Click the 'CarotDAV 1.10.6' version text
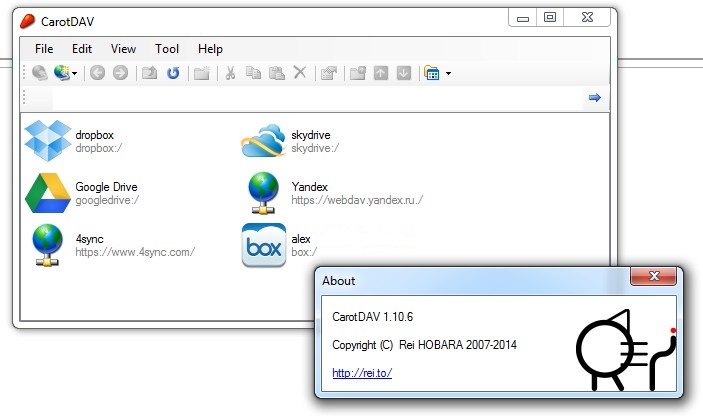703x416 pixels. [373, 317]
